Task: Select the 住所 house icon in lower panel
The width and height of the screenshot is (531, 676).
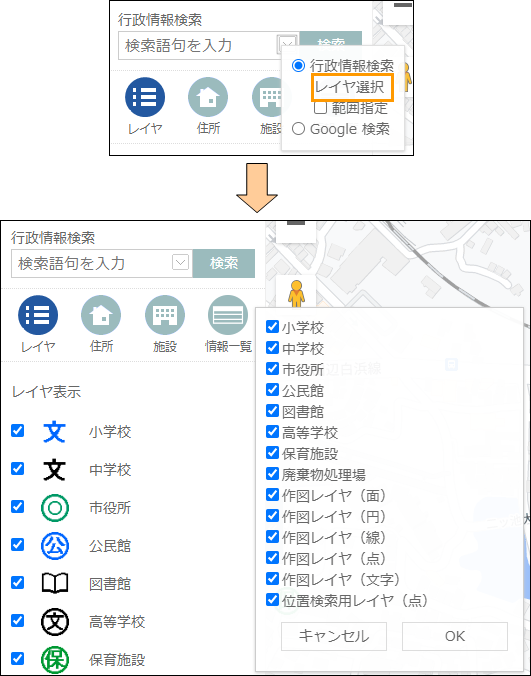Action: tap(101, 315)
